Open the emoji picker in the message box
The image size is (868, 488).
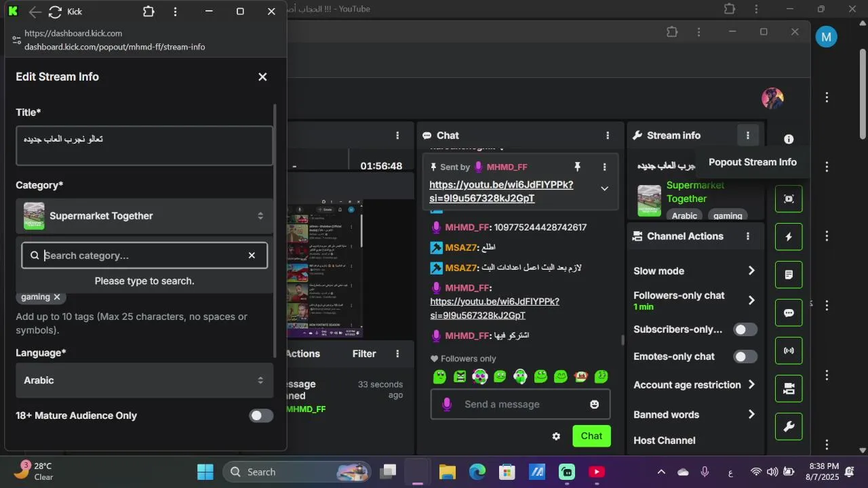pyautogui.click(x=595, y=405)
